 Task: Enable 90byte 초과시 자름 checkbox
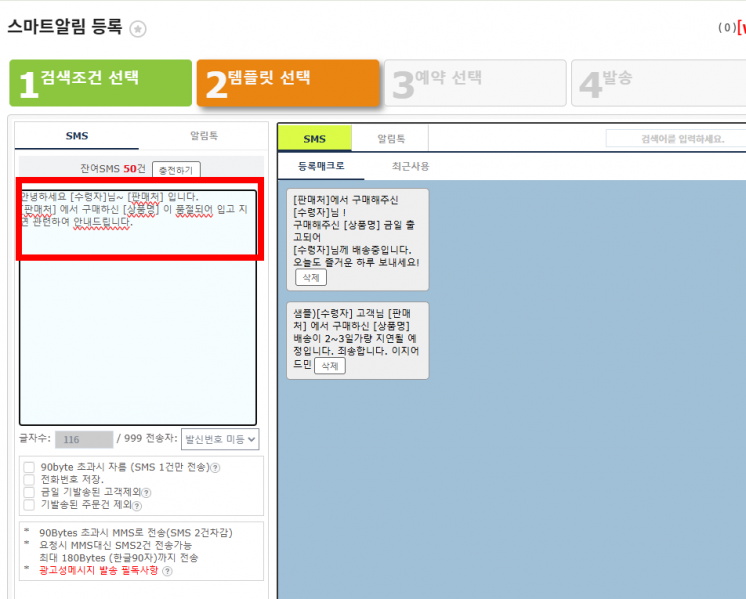(x=29, y=467)
